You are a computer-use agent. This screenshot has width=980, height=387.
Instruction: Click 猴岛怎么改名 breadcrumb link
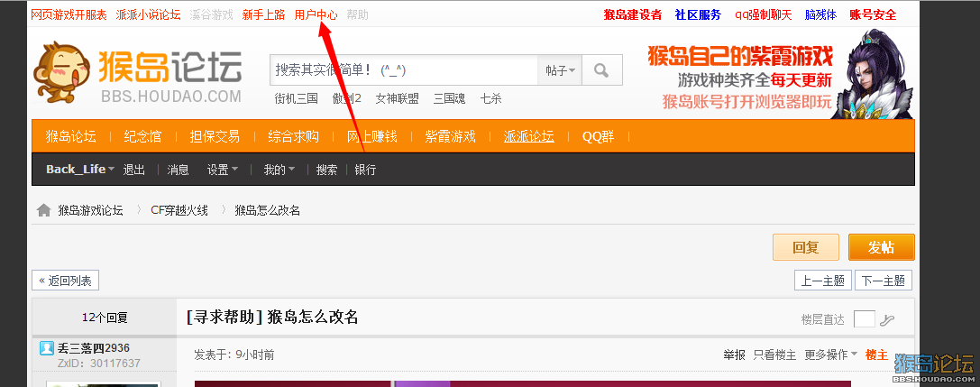pos(268,211)
